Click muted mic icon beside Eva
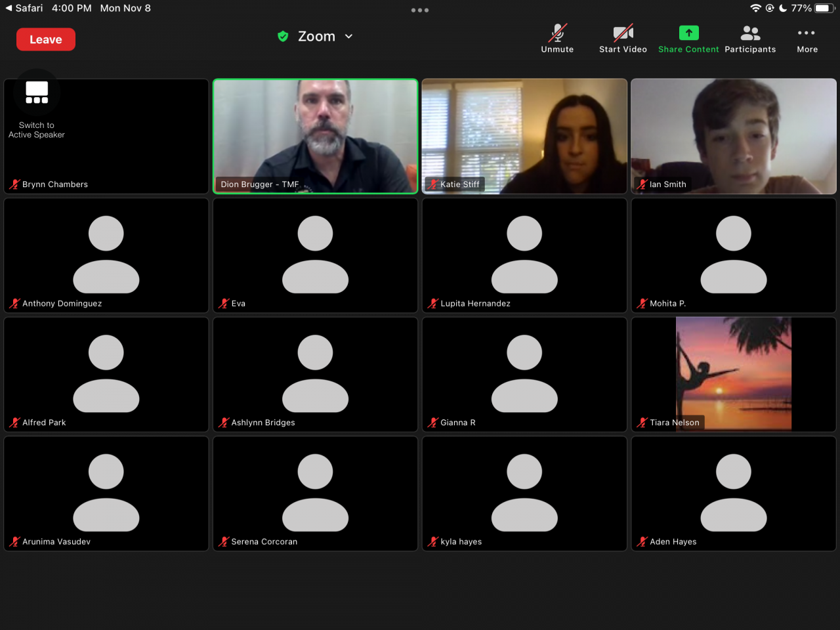This screenshot has height=630, width=840. 224,303
